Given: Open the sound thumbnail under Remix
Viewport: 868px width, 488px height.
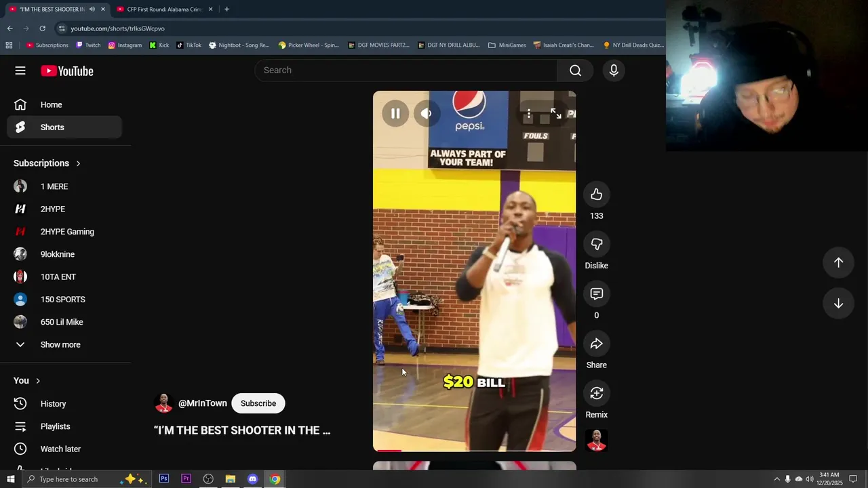Looking at the screenshot, I should 597,441.
